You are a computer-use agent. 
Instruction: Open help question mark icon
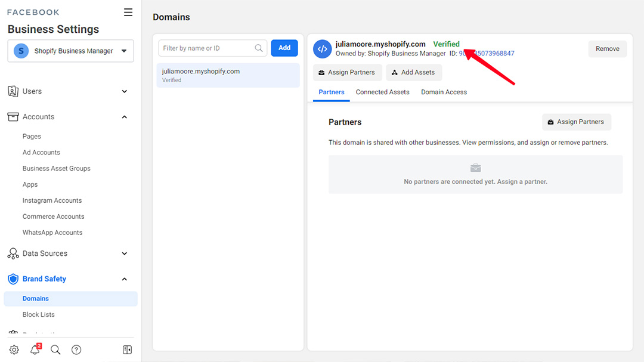(76, 349)
